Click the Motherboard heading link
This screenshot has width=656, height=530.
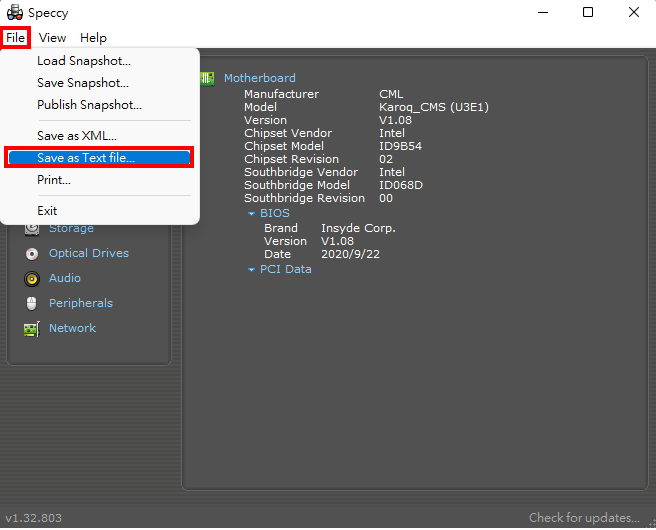point(260,78)
